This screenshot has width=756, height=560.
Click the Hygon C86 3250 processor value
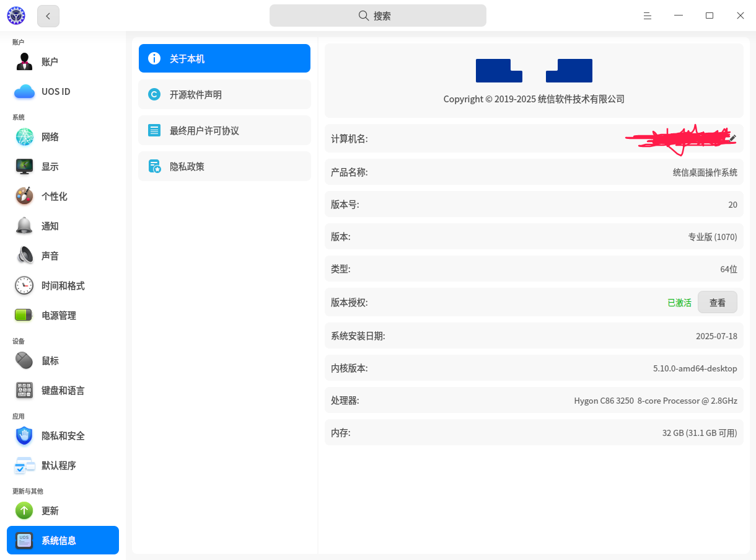coord(656,401)
